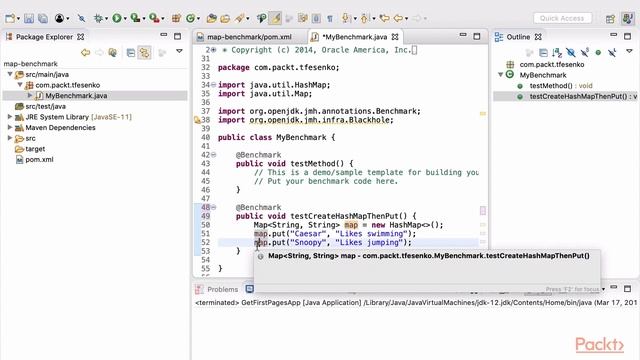This screenshot has height=360, width=640.
Task: Select the Package Explorer view tab
Action: tap(44, 37)
